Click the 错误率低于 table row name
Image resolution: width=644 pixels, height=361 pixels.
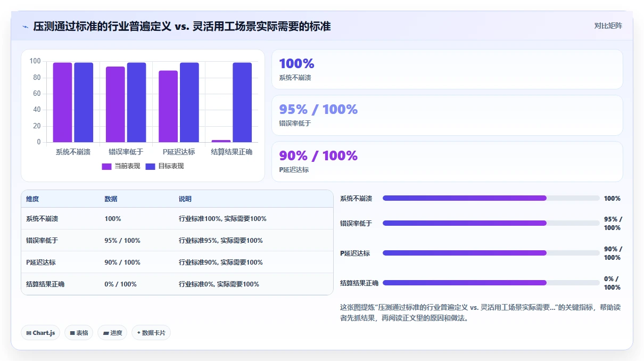42,241
